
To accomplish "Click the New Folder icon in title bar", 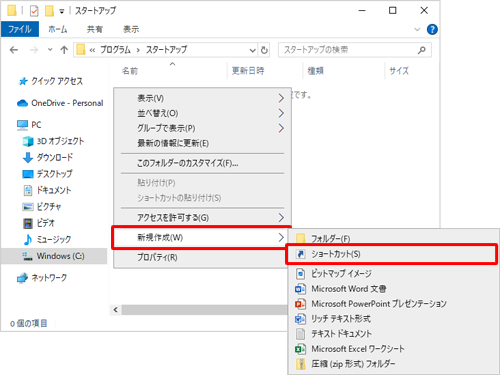I will pos(49,11).
